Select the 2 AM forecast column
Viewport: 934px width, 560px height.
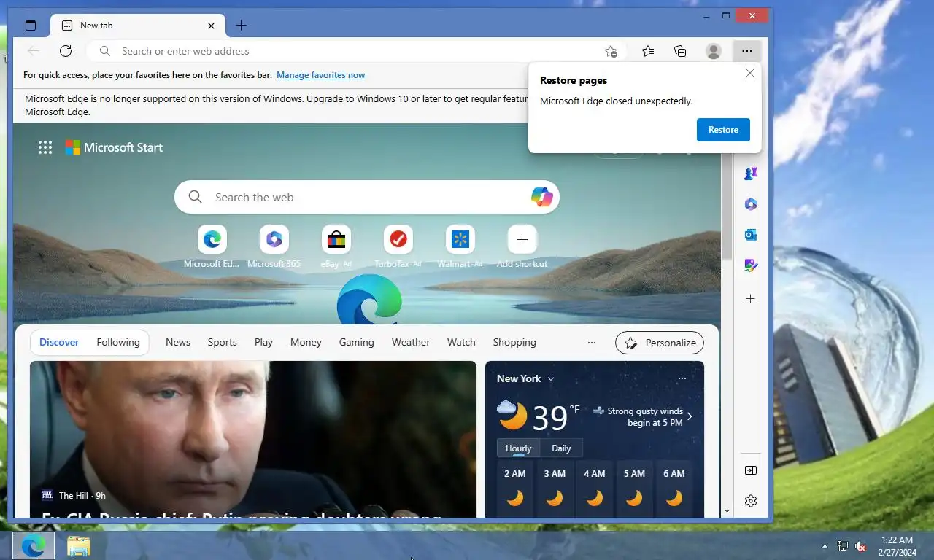[x=515, y=489]
